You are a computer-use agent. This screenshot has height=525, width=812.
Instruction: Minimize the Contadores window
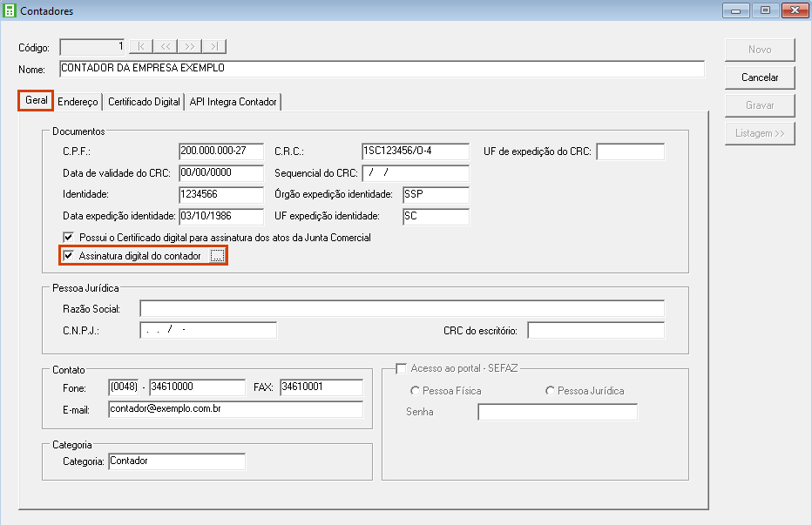(736, 10)
